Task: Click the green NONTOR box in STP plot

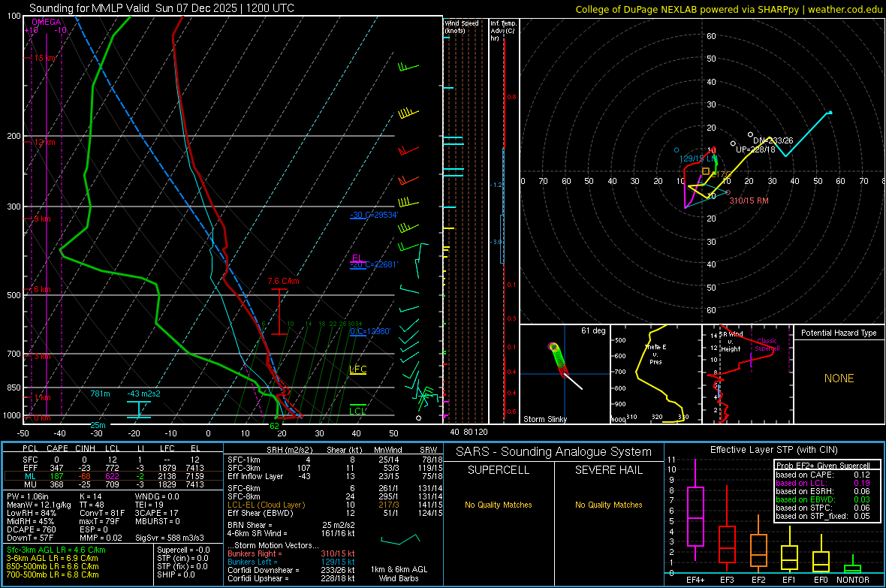Action: 853,568
